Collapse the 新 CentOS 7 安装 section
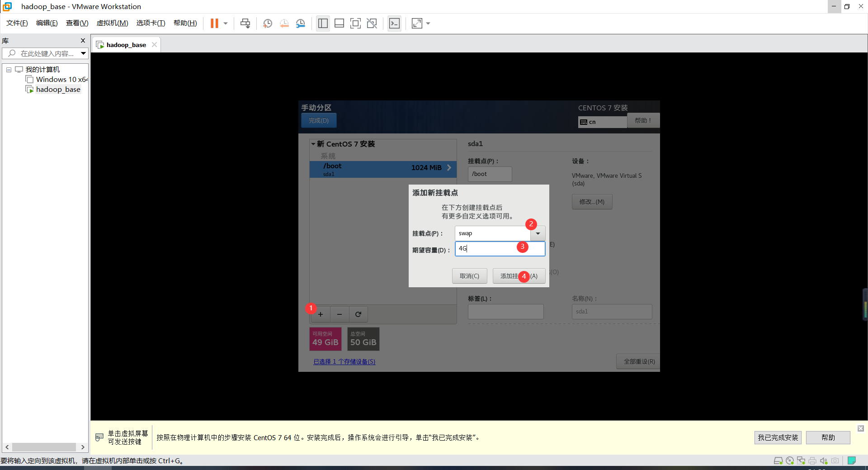Screen dimensions: 868x470 (313, 144)
